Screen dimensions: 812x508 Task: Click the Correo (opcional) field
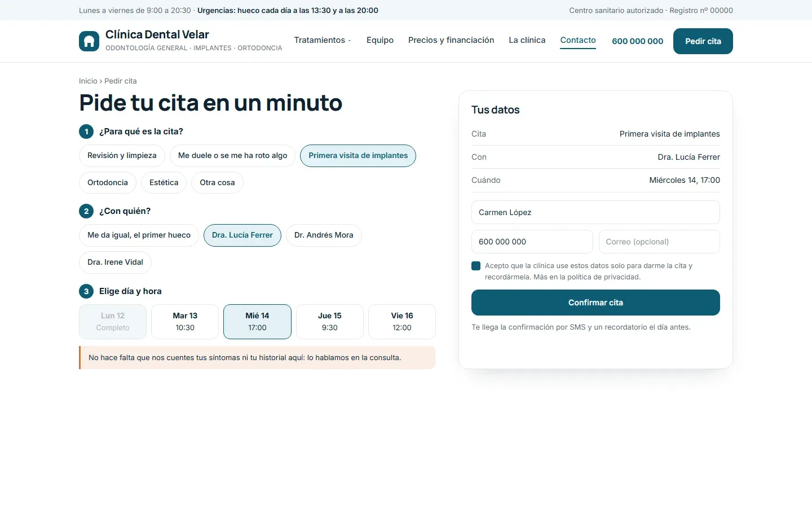coord(659,242)
